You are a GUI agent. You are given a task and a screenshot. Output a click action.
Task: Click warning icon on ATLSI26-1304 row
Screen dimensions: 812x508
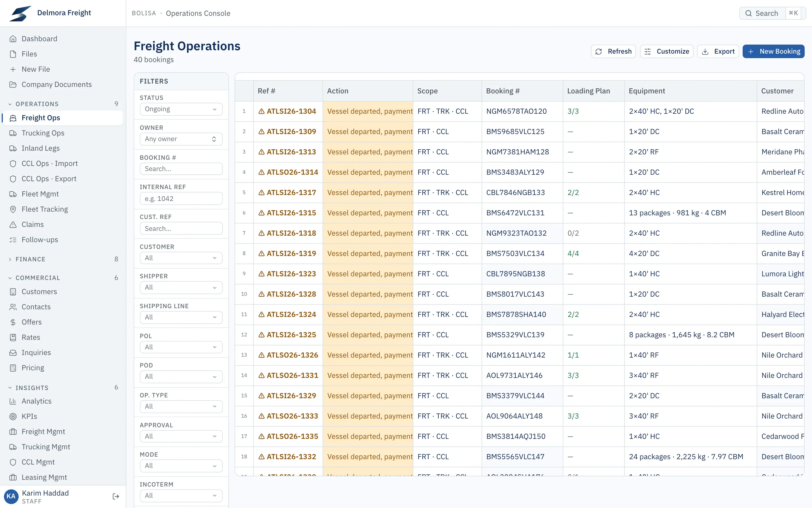click(x=261, y=111)
